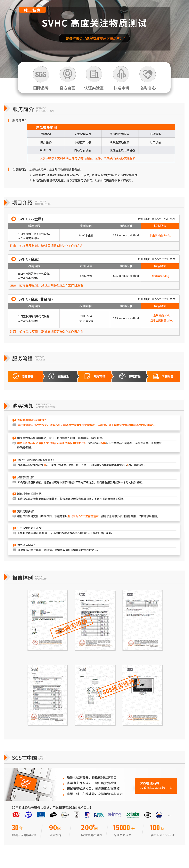
Task: Click the jpma logo
Action: 114,814
